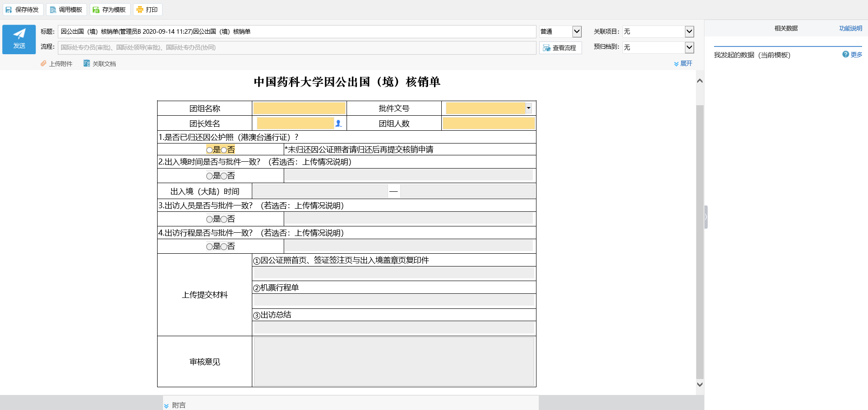Click the save as template icon
This screenshot has height=410, width=868.
click(x=96, y=10)
